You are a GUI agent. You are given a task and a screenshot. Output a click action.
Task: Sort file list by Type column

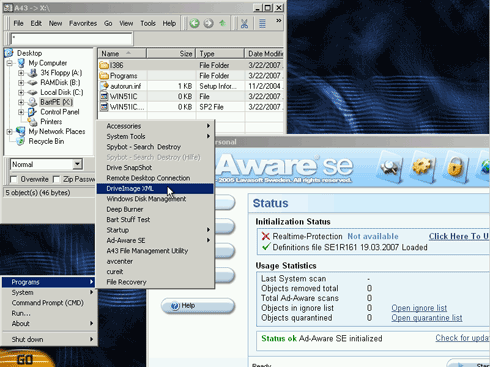[x=220, y=53]
